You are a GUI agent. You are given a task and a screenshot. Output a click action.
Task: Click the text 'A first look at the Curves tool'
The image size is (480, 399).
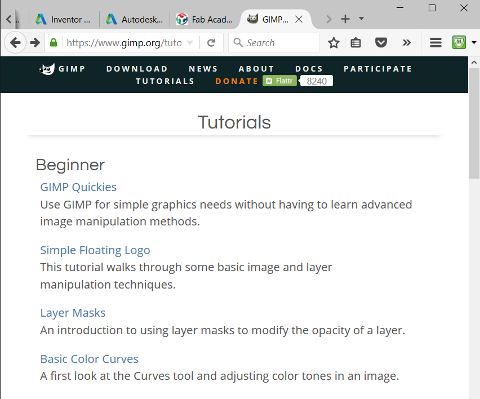tap(117, 376)
